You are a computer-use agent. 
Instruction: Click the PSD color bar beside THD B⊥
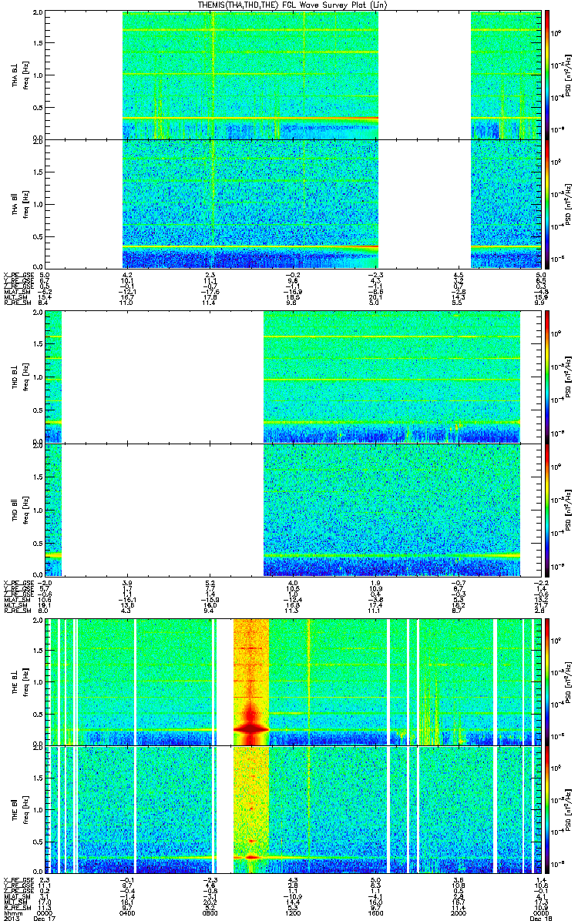point(547,377)
